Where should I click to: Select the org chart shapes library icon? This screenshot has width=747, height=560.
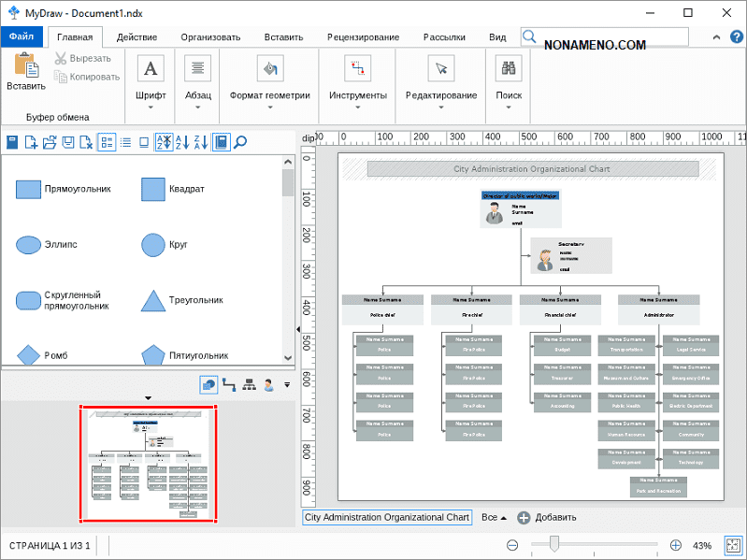(x=249, y=384)
